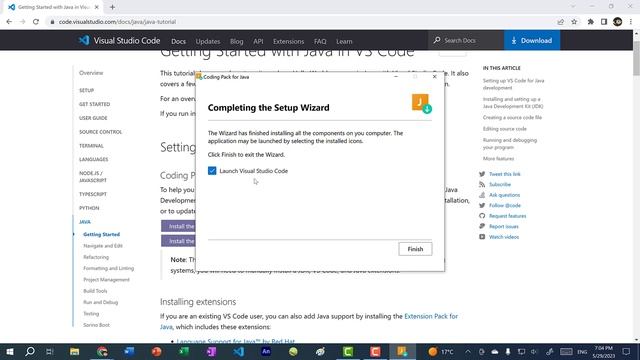Click the Request features GitHub icon
Viewport: 640px width, 360px height.
(x=482, y=216)
